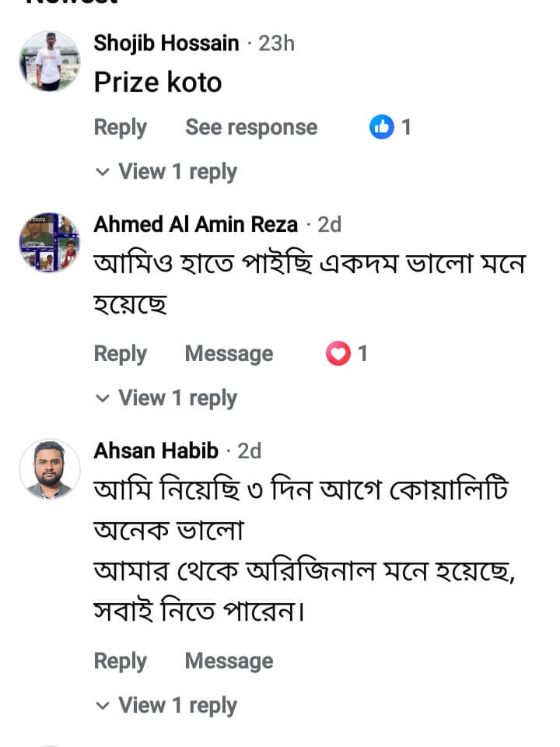Reply to Shojib Hossain's comment
The image size is (560, 747).
[x=120, y=128]
